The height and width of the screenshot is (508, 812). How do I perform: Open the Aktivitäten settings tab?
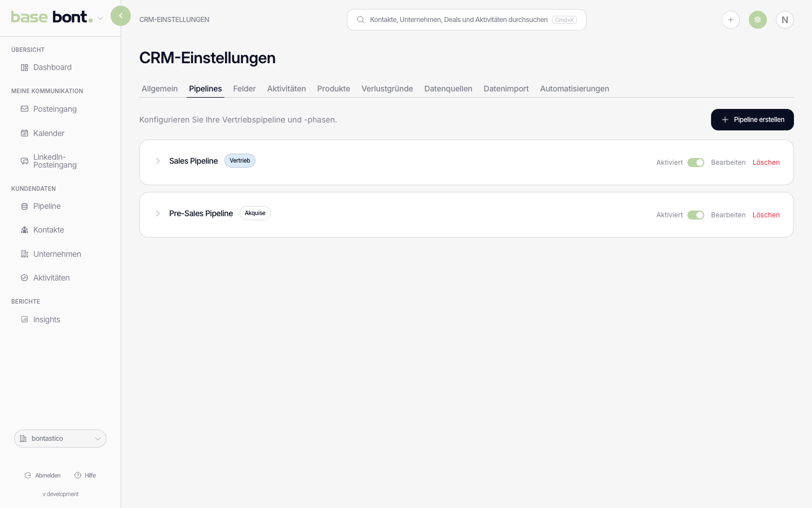click(286, 89)
